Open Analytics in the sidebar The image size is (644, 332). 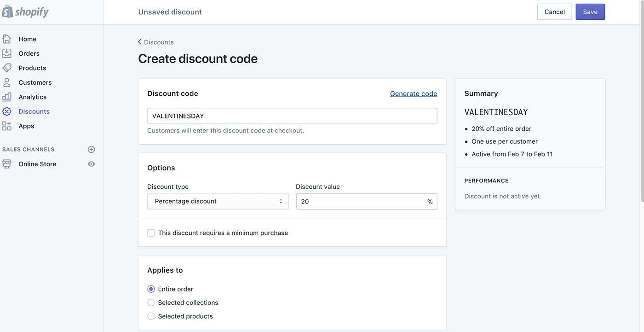click(33, 97)
